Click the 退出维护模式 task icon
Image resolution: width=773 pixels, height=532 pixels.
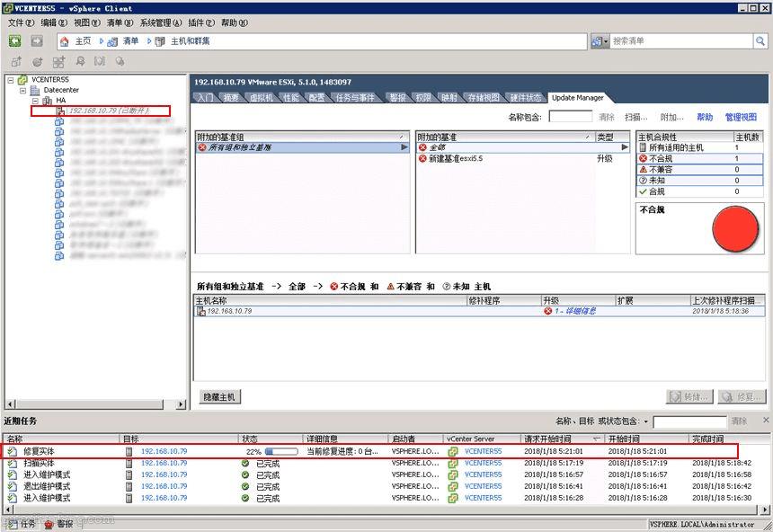pos(12,486)
